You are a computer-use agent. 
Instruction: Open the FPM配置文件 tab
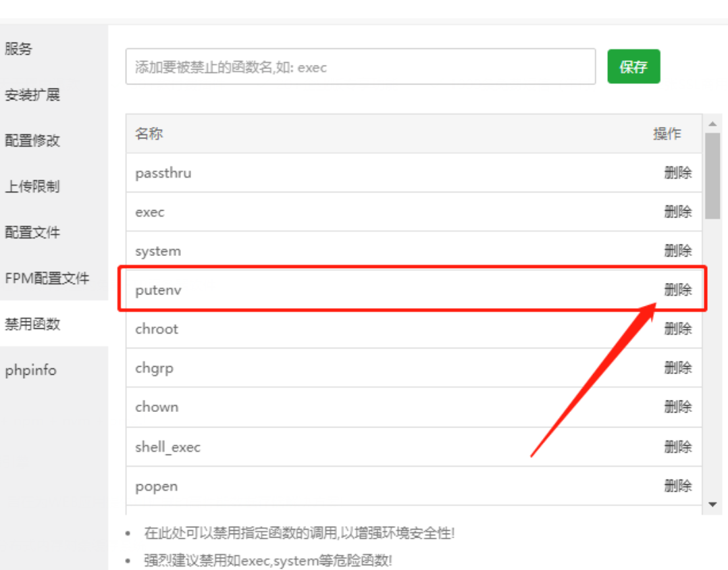coord(47,278)
